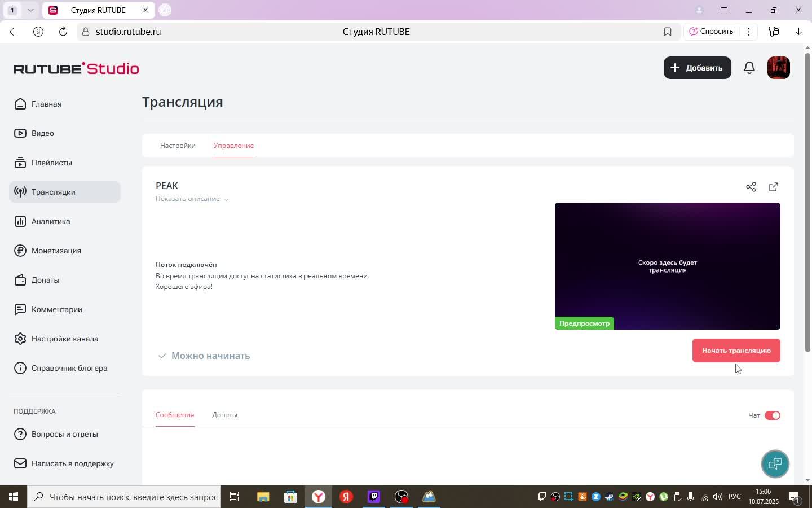Screen dimensions: 812x508
Task: Click the Yandex home button in toolbar
Action: pyautogui.click(x=38, y=32)
